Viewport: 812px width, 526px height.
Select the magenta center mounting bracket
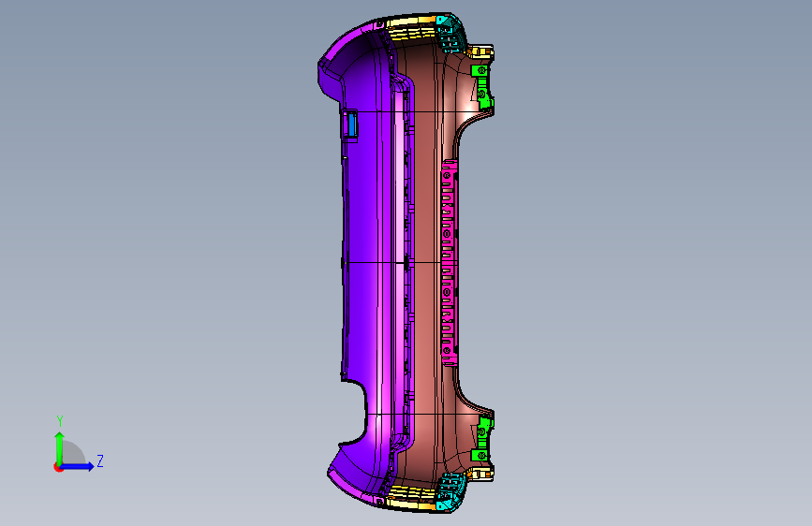tap(449, 263)
